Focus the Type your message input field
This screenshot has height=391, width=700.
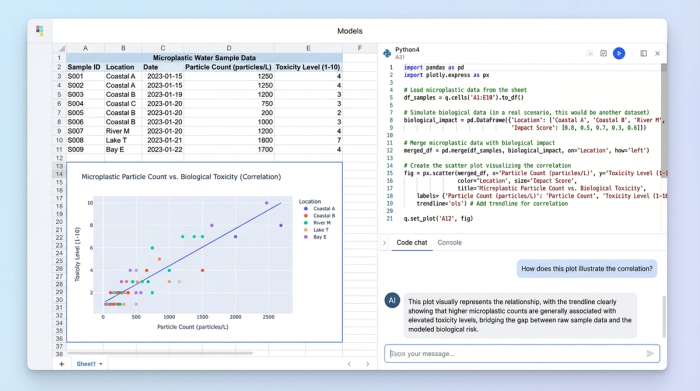coord(522,354)
